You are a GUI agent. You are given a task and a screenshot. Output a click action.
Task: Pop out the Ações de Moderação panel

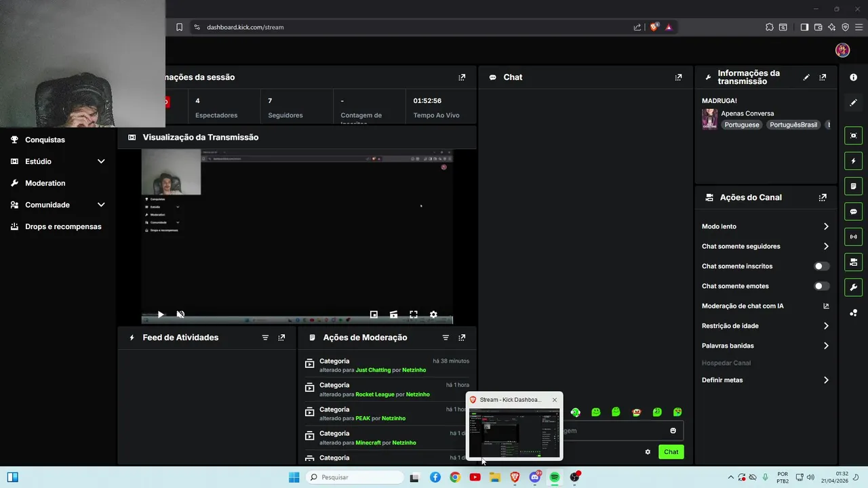point(462,338)
